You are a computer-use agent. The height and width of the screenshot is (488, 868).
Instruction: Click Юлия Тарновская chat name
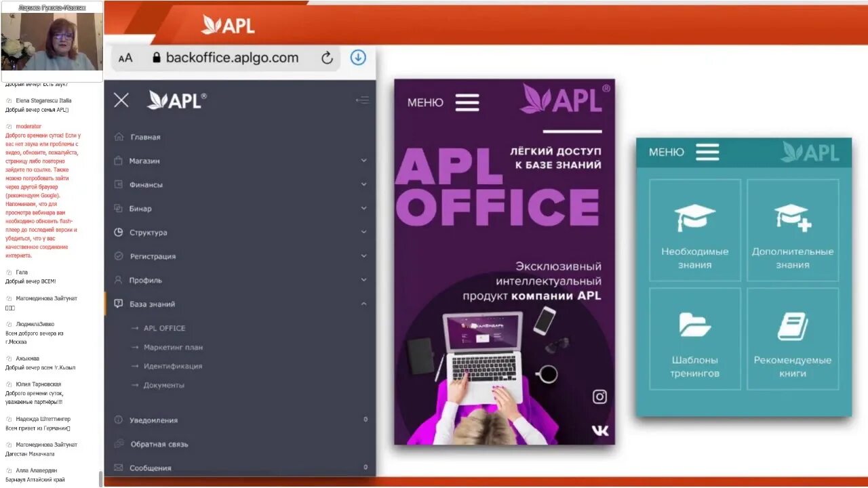(39, 384)
